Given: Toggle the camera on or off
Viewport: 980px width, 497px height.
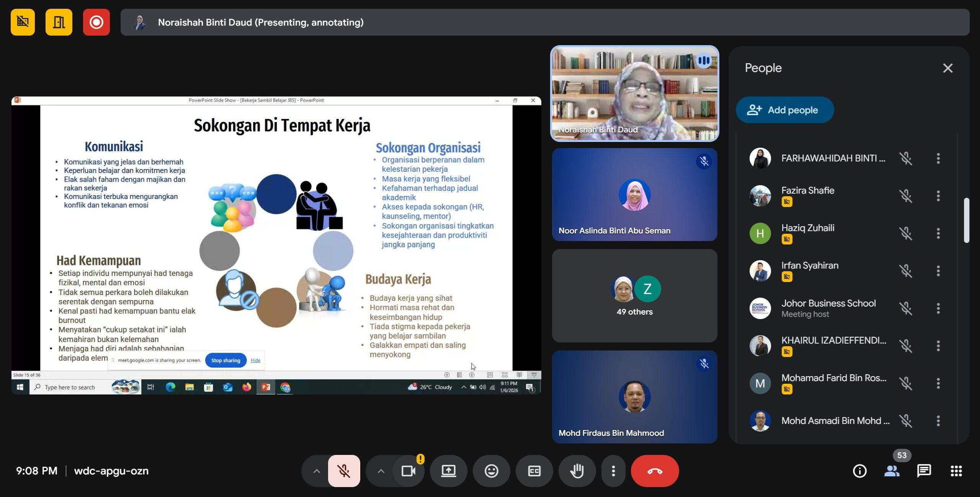Looking at the screenshot, I should click(x=408, y=471).
